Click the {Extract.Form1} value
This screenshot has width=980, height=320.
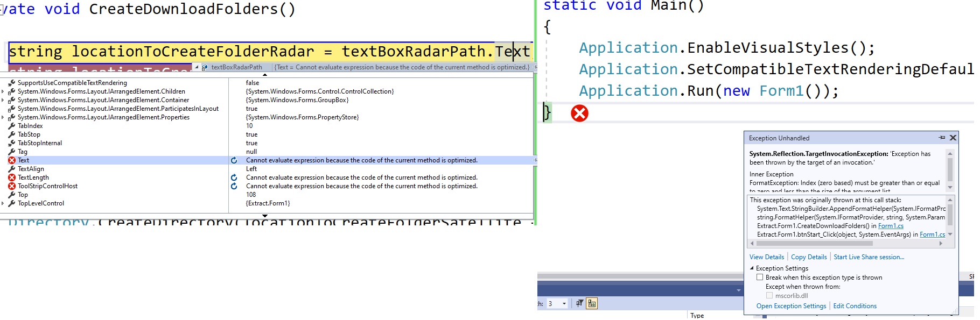coord(268,203)
